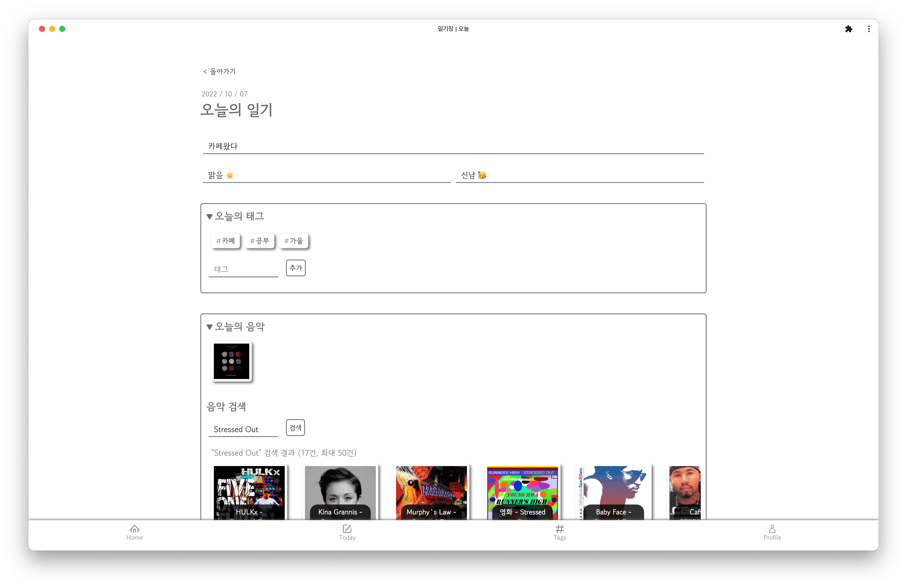The image size is (907, 588).
Task: Select the added Blurryface album thumbnail
Action: 231,361
